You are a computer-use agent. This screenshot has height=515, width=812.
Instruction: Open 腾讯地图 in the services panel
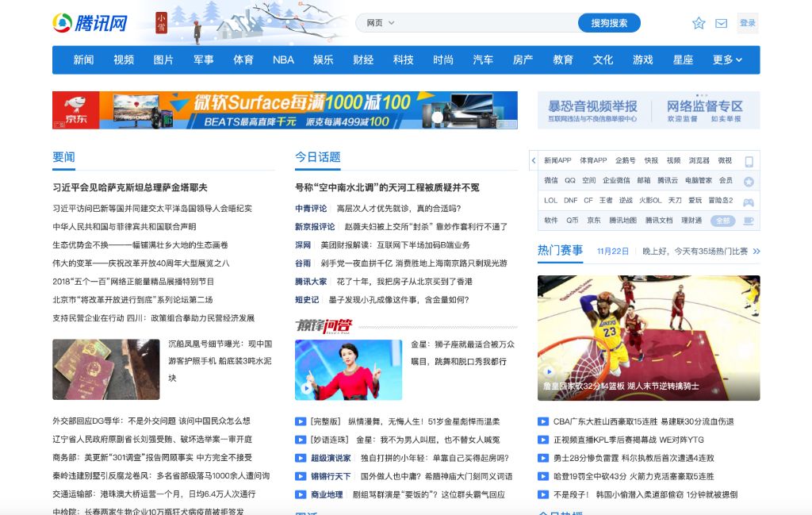click(623, 220)
